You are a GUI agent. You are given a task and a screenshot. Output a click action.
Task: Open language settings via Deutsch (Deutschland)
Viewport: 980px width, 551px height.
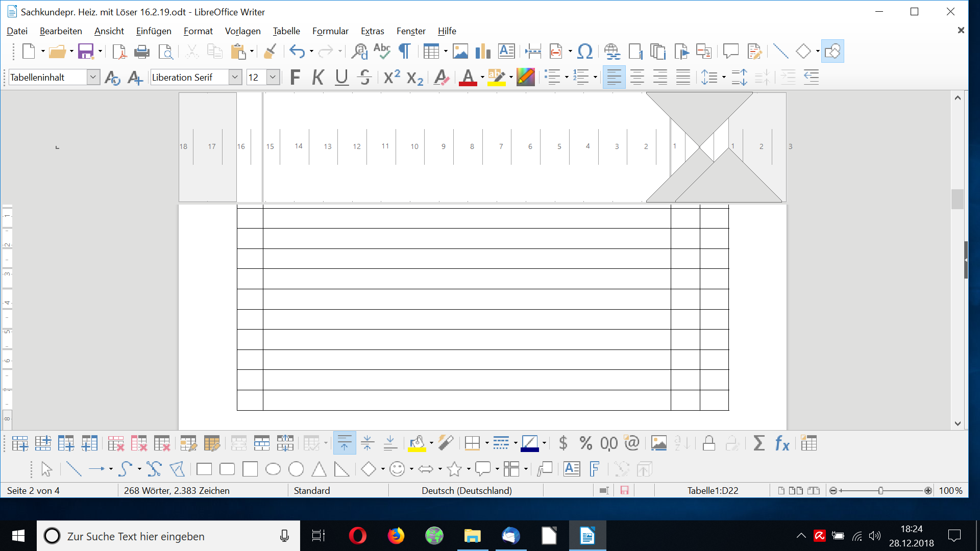click(466, 490)
